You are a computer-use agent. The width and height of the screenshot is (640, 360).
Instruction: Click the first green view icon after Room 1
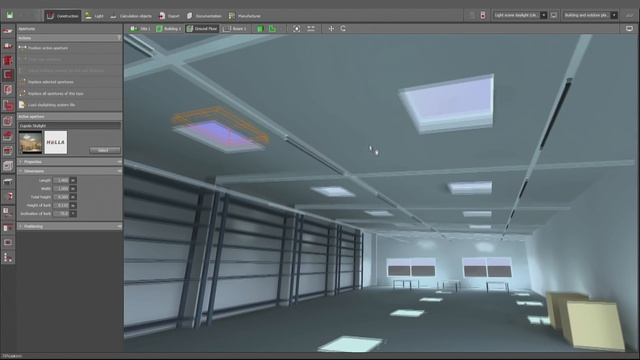(x=260, y=29)
